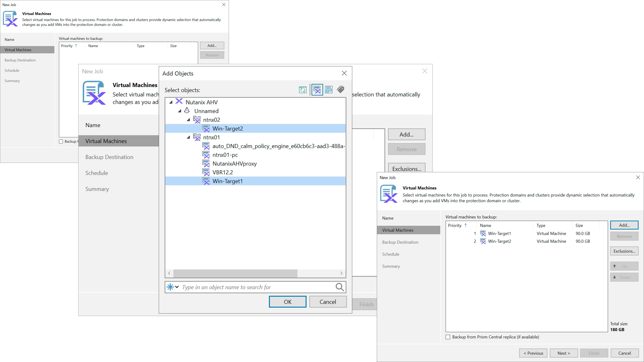The image size is (644, 362).
Task: Click the wizard icon in right New Job window
Action: [389, 194]
